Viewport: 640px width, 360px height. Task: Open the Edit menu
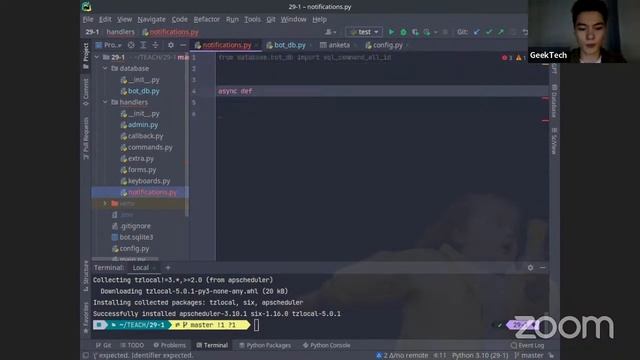click(x=105, y=19)
